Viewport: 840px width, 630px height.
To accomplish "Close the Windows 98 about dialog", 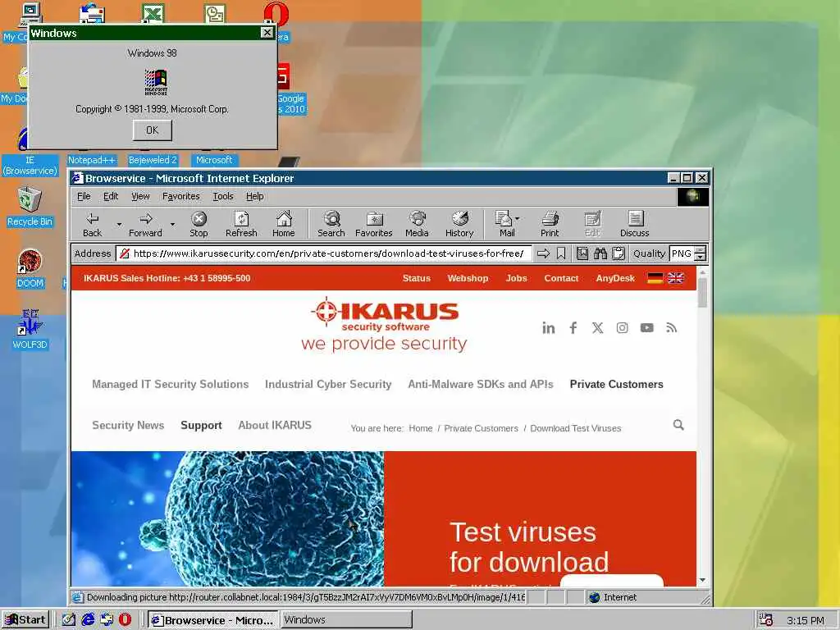I will (x=267, y=33).
